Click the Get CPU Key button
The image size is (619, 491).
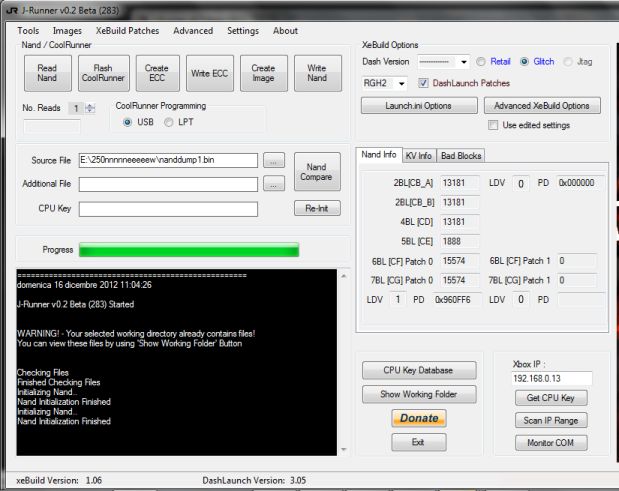[x=551, y=398]
